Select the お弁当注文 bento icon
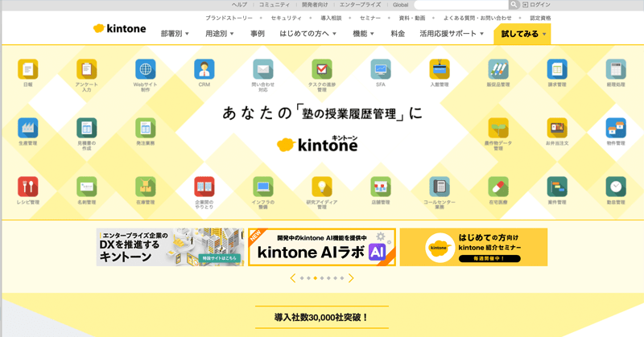This screenshot has height=337, width=644. pyautogui.click(x=557, y=128)
